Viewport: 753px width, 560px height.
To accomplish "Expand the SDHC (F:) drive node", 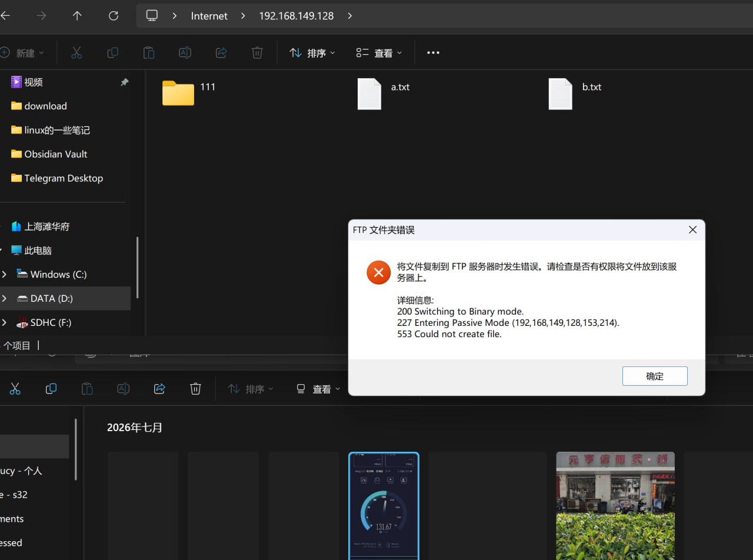I will coord(4,322).
